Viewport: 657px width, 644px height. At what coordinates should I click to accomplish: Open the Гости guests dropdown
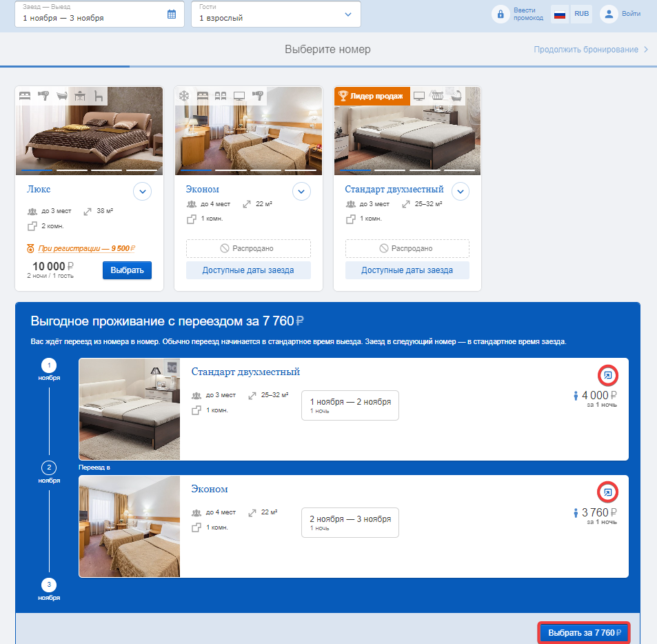pos(276,14)
